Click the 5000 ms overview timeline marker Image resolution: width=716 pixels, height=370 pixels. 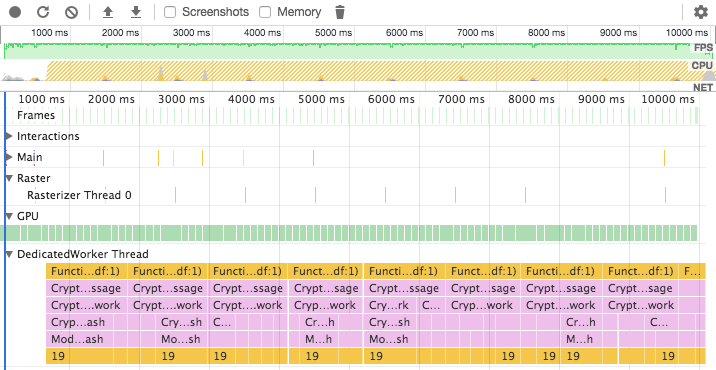(333, 33)
